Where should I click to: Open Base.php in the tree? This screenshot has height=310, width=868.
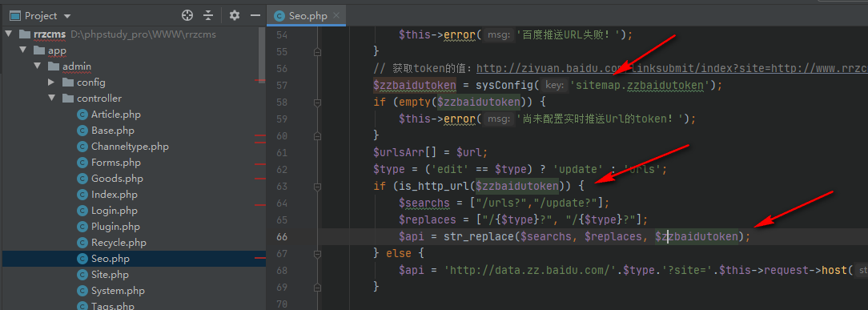(113, 131)
